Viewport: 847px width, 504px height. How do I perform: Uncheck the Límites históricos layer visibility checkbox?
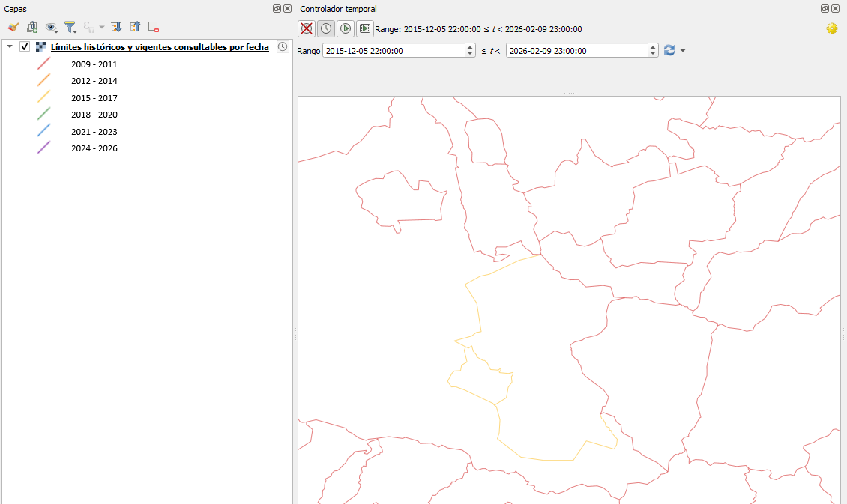(x=25, y=47)
